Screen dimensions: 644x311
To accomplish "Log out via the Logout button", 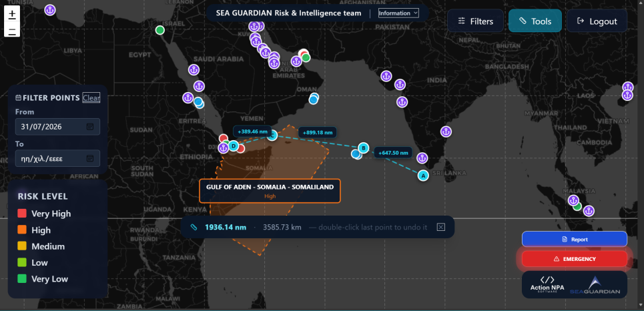I will 597,21.
